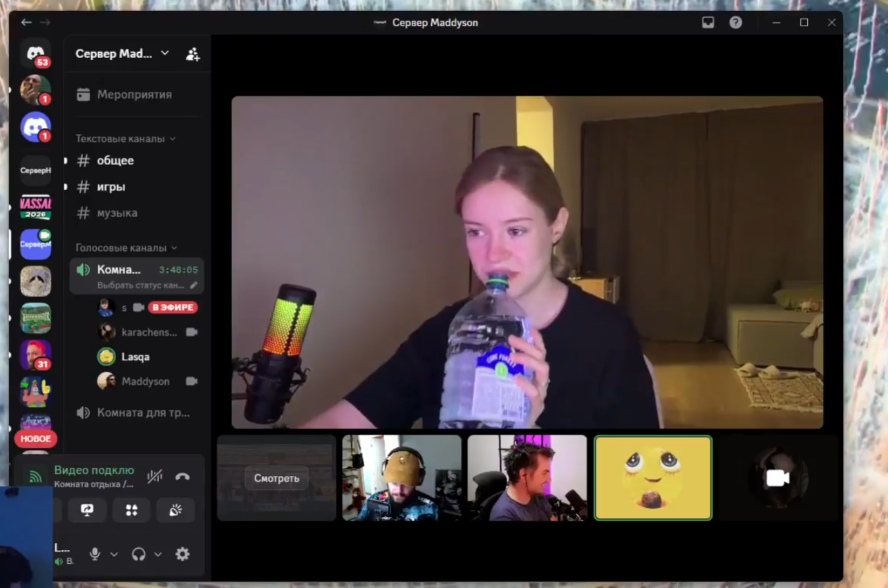Open the Activities launcher icon
The width and height of the screenshot is (888, 588).
131,510
